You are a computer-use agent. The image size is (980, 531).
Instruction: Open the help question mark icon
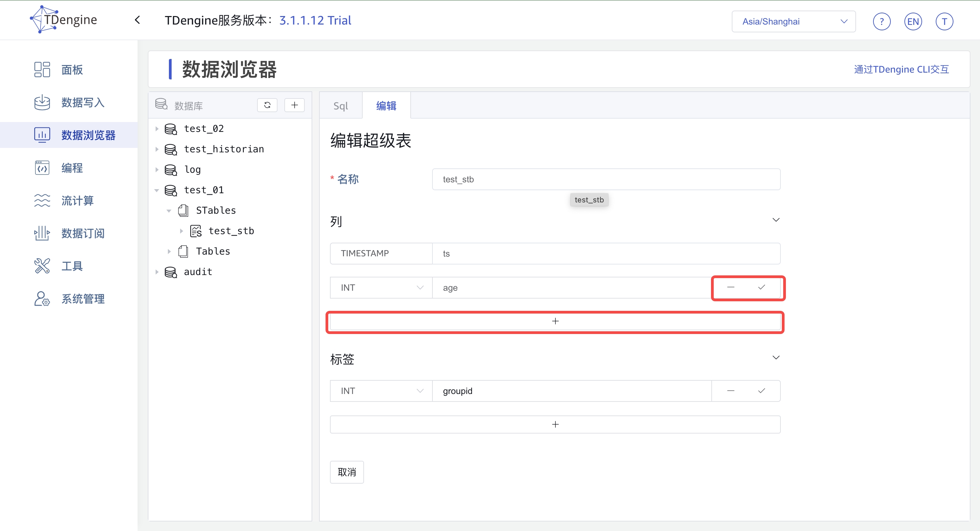tap(882, 22)
